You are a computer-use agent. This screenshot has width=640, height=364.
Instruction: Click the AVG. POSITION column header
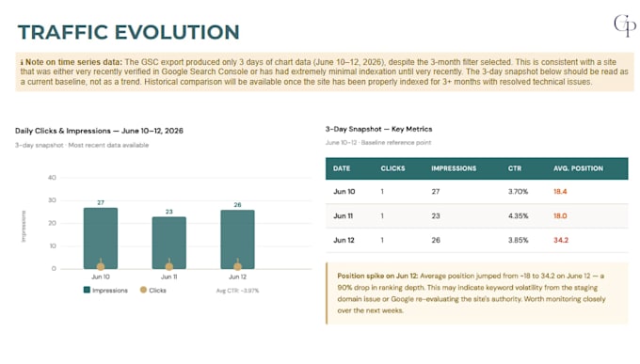click(x=579, y=168)
